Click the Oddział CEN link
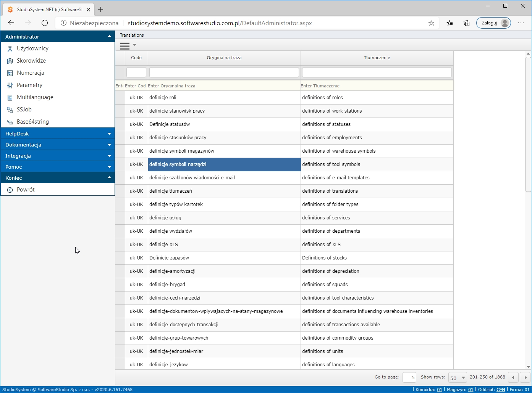This screenshot has width=532, height=393. [x=500, y=390]
